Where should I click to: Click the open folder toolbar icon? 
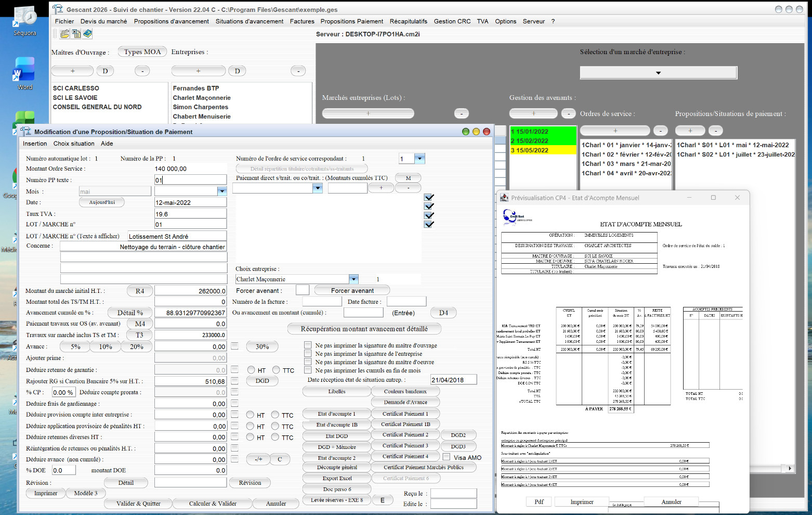coord(64,34)
